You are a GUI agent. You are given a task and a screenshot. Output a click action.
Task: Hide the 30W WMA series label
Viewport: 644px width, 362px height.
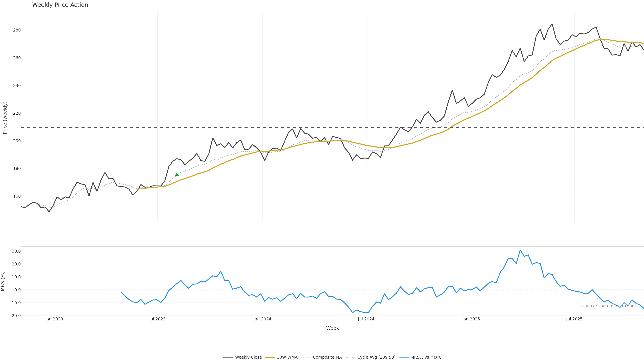287,357
